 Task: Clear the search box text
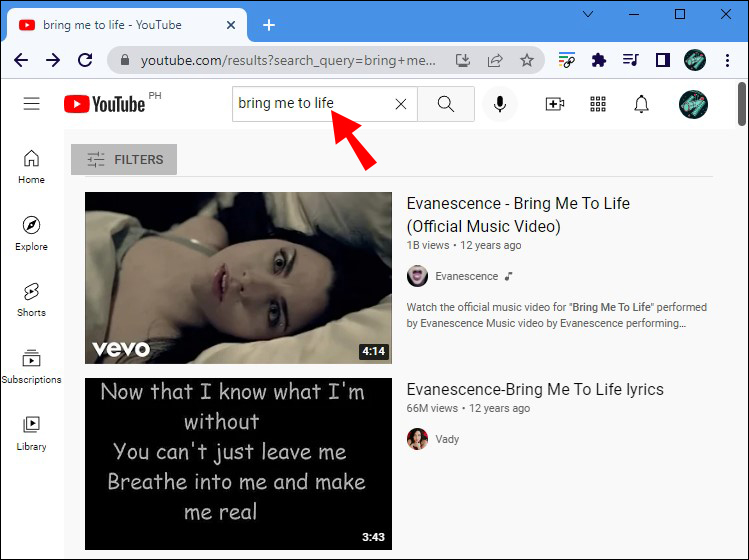pyautogui.click(x=401, y=104)
